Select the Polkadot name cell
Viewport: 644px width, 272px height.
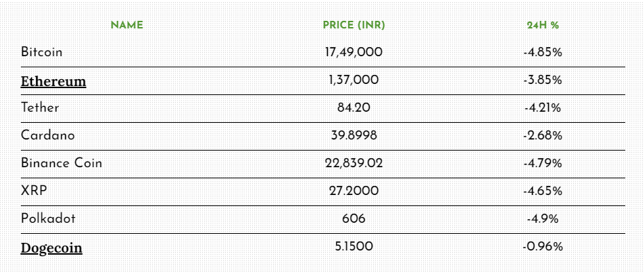(48, 219)
